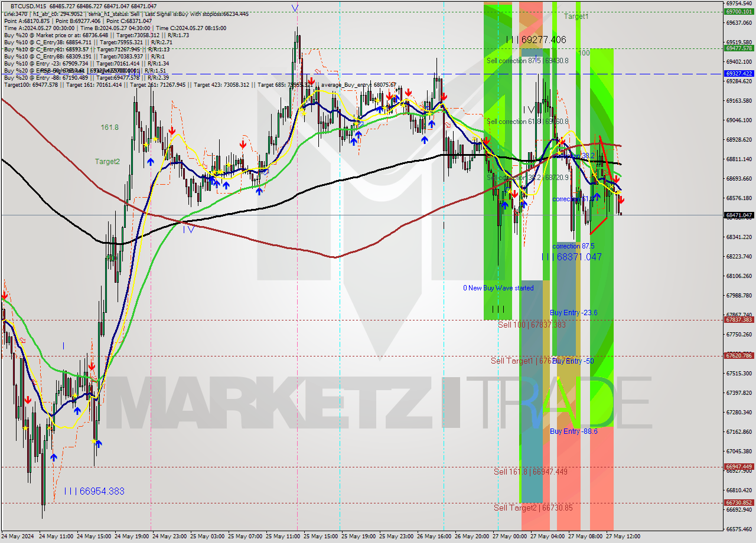Click the 'Target1' label at chart top
This screenshot has height=543, width=756.
[x=576, y=17]
